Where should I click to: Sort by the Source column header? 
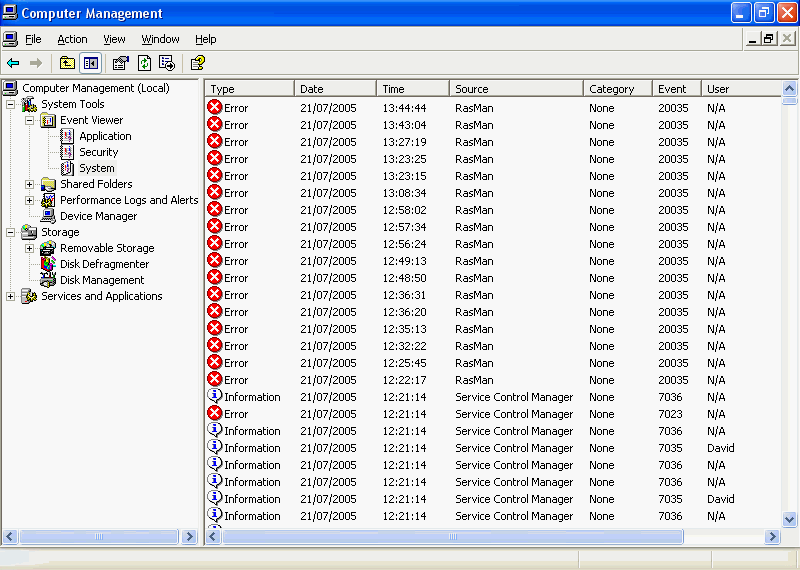[516, 89]
